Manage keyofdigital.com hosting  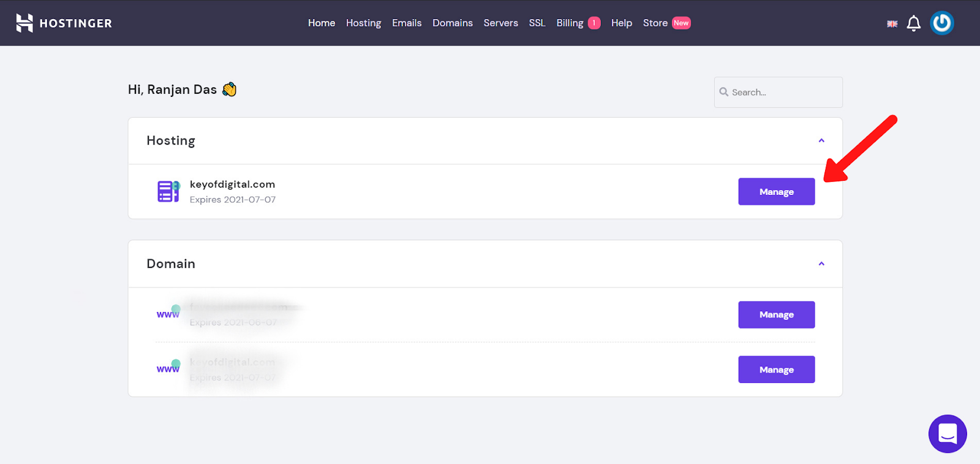(777, 191)
